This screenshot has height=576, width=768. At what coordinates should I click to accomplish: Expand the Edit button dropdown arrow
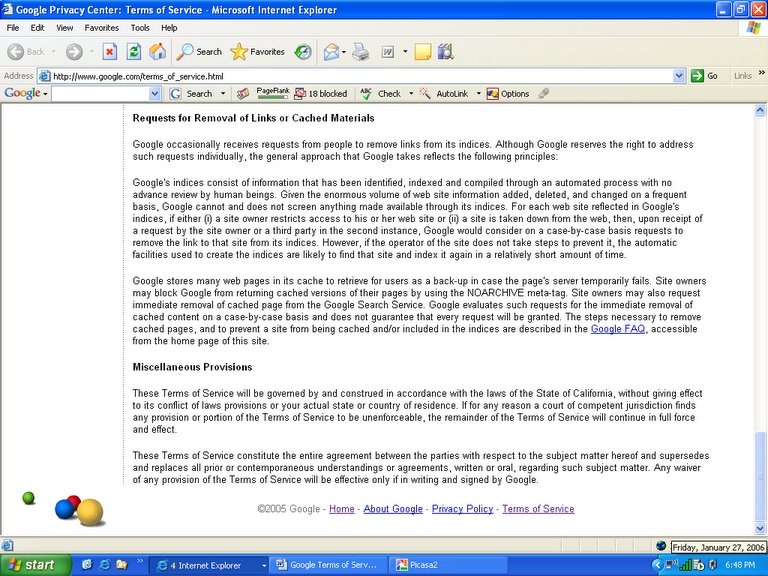coord(405,51)
